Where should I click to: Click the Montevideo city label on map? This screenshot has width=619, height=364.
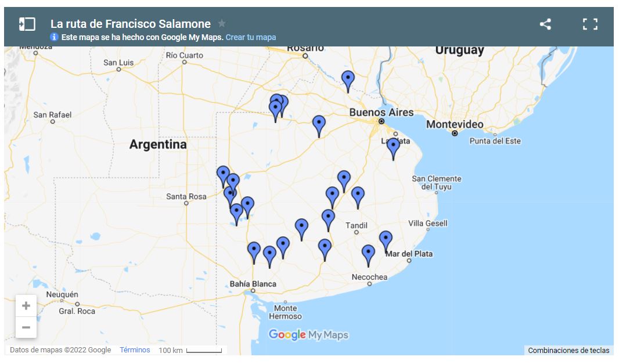coord(455,124)
